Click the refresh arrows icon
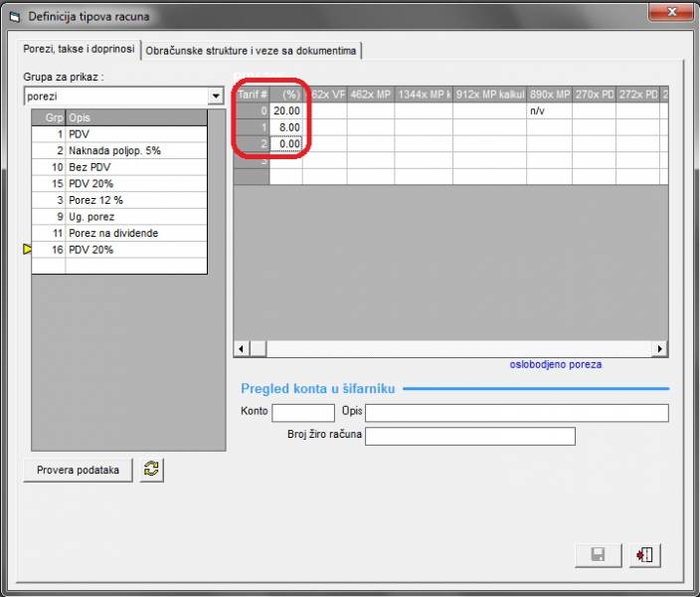700x597 pixels. [152, 470]
